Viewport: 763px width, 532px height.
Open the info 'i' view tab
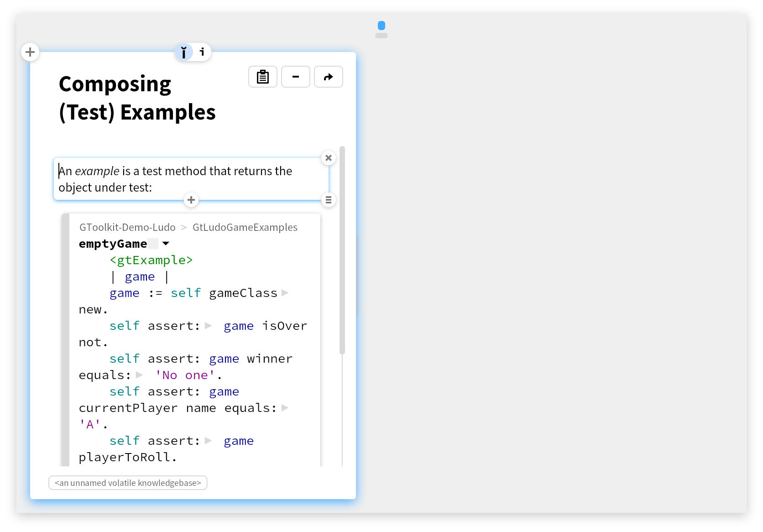click(202, 52)
